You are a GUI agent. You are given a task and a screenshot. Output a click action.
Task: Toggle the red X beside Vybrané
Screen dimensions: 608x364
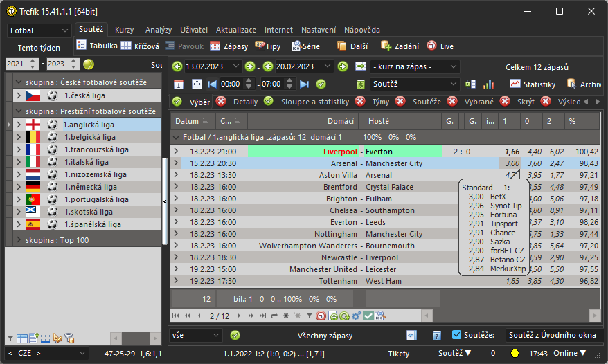452,102
